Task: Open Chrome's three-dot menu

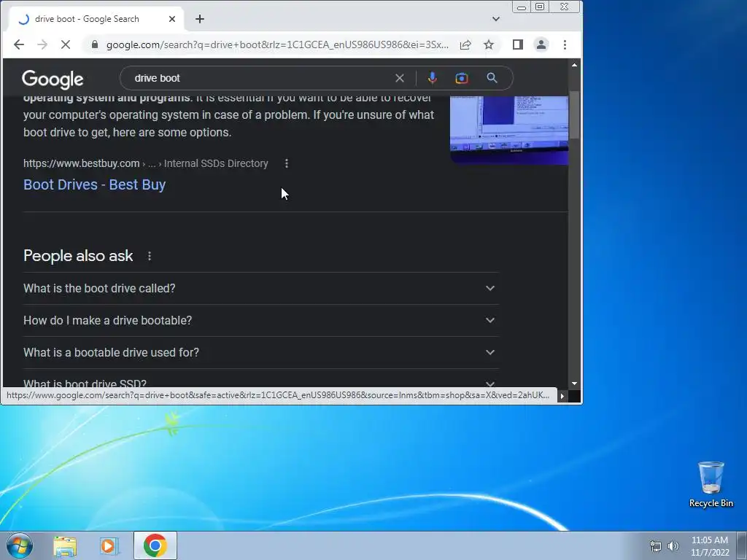Action: pos(565,44)
